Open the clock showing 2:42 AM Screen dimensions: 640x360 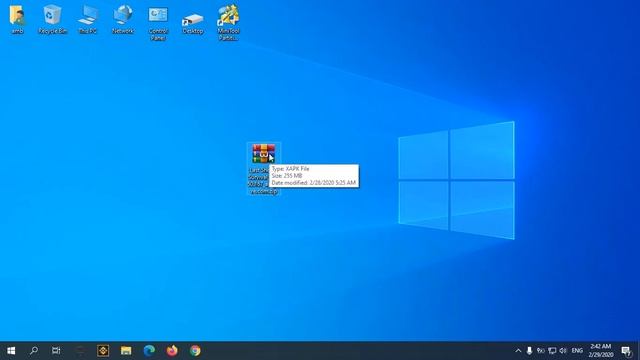[x=601, y=351]
